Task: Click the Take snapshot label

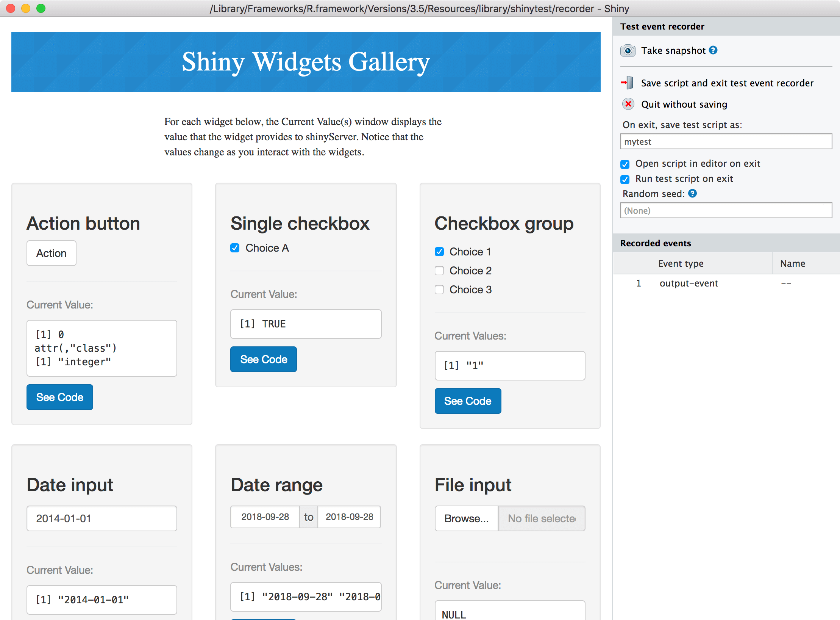Action: [x=673, y=50]
